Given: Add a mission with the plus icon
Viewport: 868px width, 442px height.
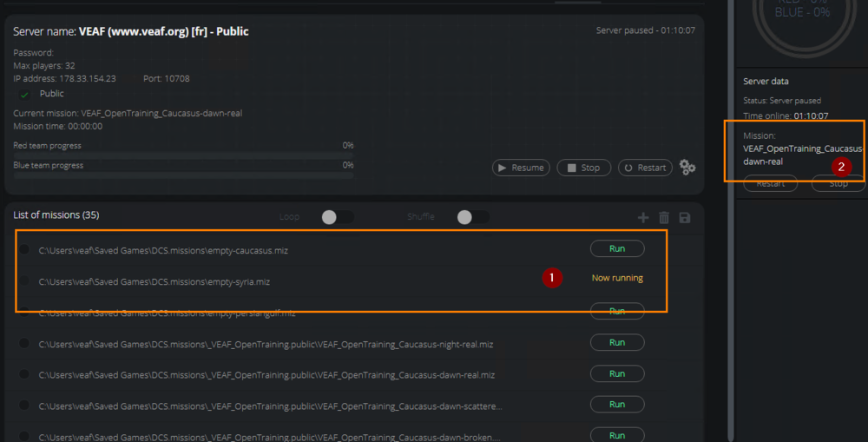Looking at the screenshot, I should click(x=643, y=217).
